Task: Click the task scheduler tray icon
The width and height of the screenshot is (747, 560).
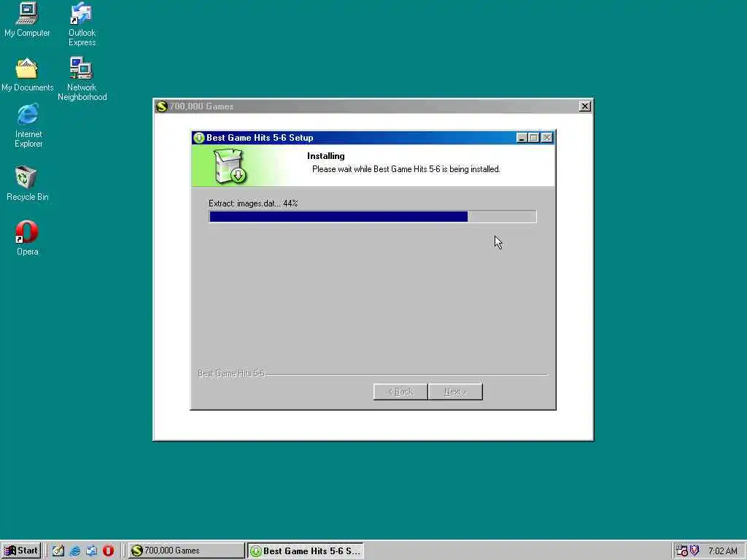Action: coord(682,551)
